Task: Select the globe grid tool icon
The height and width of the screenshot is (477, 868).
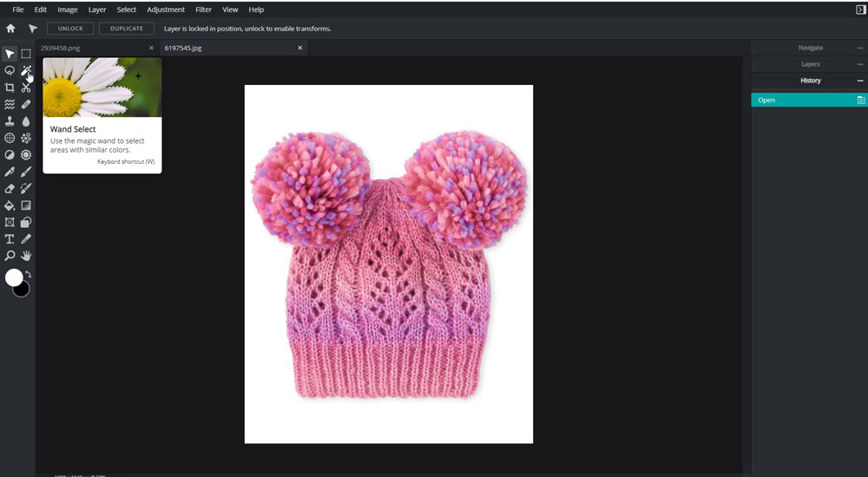Action: click(10, 138)
